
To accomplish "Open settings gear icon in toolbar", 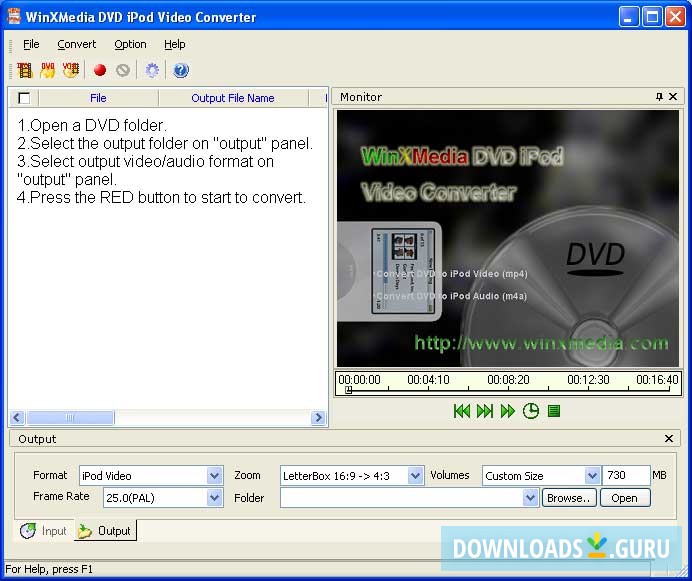I will (x=152, y=70).
